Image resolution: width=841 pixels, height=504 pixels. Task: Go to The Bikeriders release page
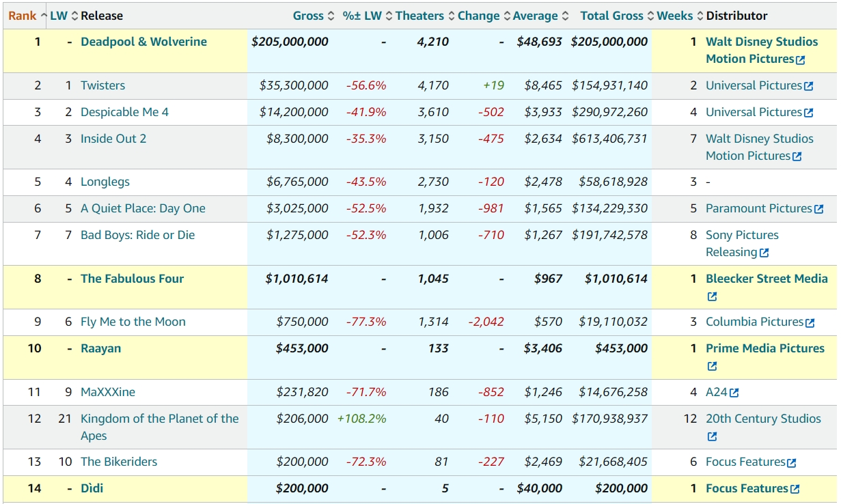pos(119,462)
